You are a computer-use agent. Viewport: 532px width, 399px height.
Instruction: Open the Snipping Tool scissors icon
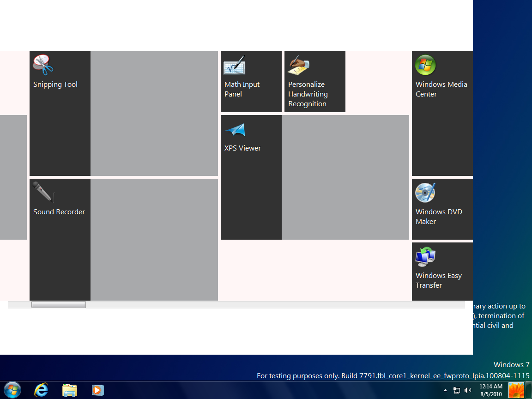(43, 65)
